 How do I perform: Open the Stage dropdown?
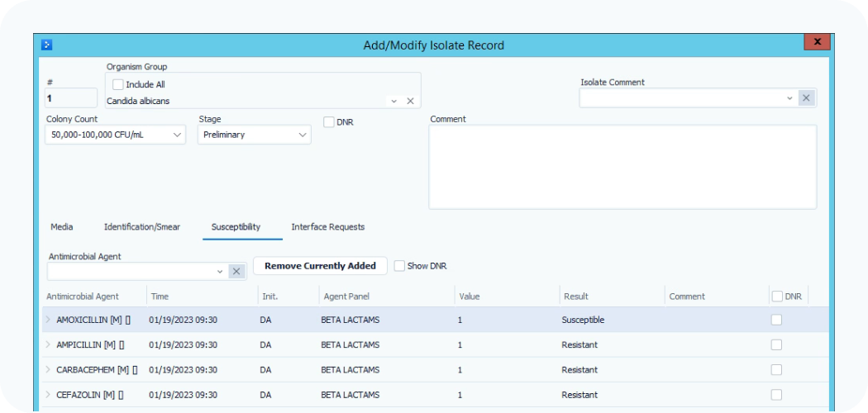(302, 135)
